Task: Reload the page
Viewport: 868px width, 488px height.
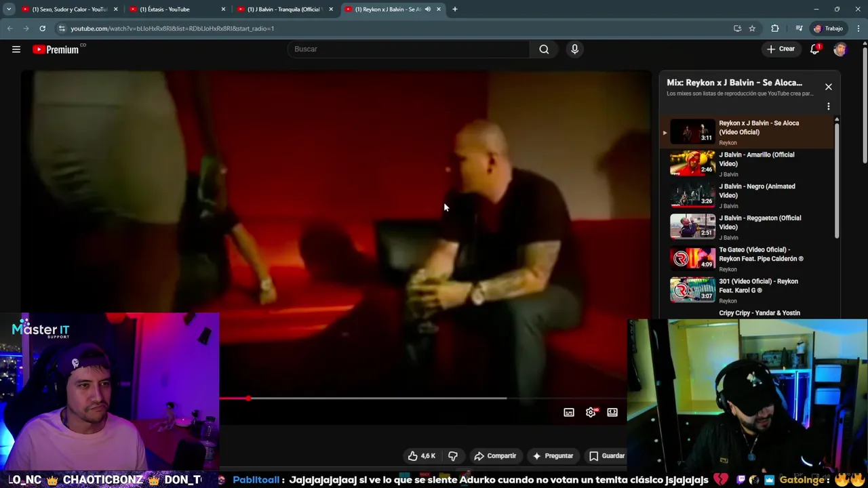Action: (42, 28)
